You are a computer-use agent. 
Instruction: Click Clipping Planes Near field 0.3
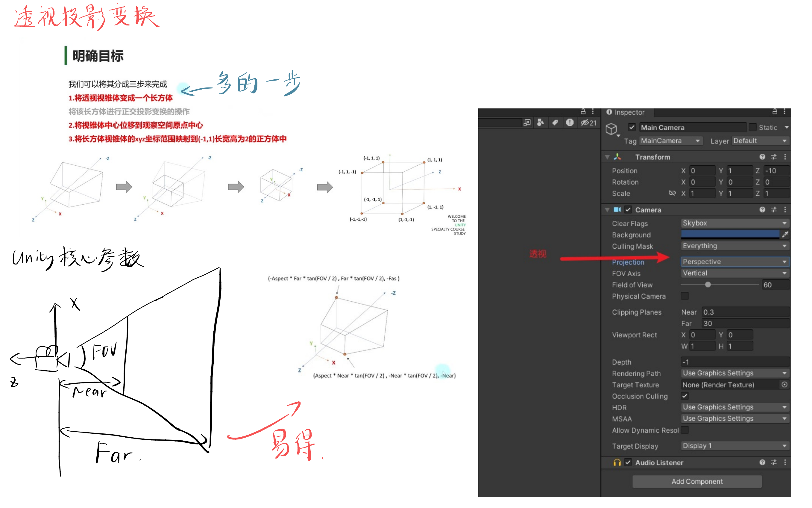tap(745, 312)
